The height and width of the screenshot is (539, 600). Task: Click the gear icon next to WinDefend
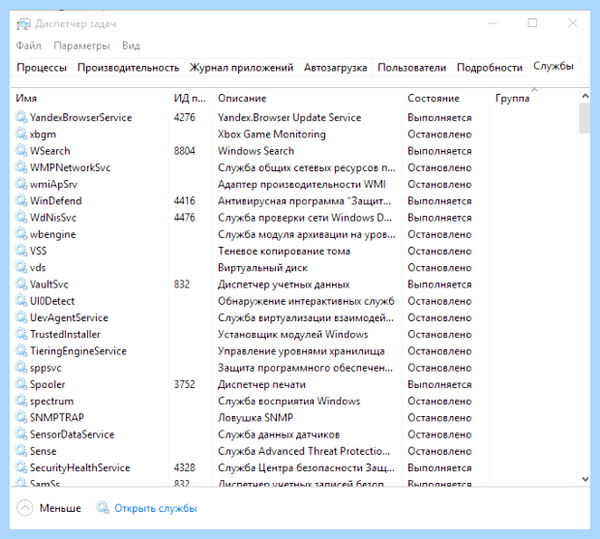(x=21, y=200)
